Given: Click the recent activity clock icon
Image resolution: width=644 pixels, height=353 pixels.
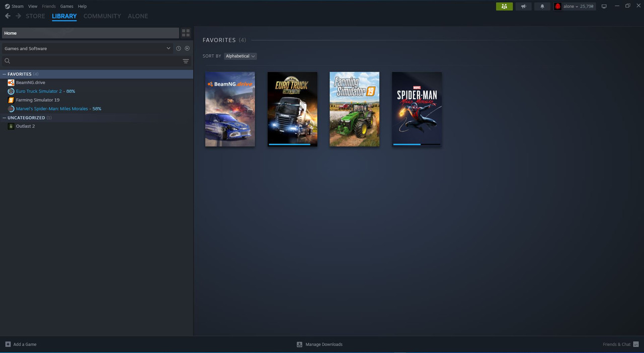Looking at the screenshot, I should [178, 48].
